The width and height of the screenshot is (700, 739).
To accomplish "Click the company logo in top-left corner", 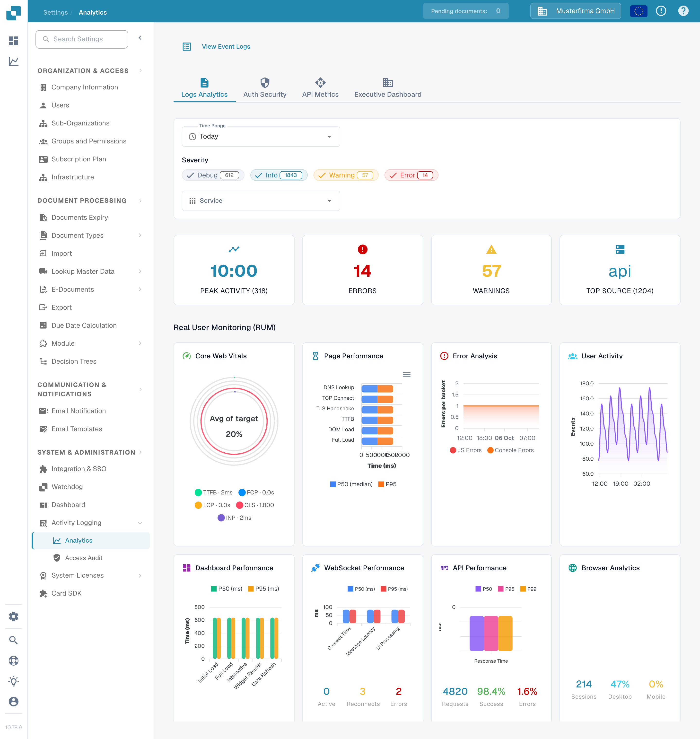I will tap(13, 13).
